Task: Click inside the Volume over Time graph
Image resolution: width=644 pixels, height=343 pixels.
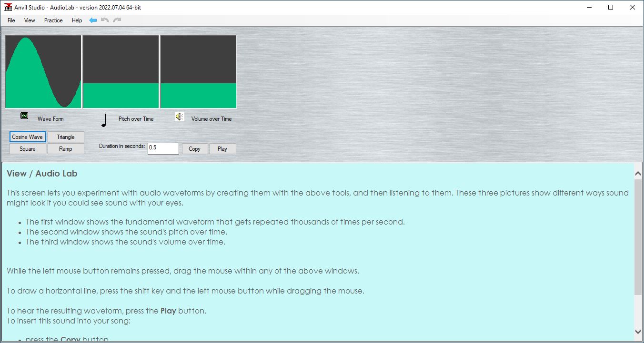Action: [x=199, y=72]
